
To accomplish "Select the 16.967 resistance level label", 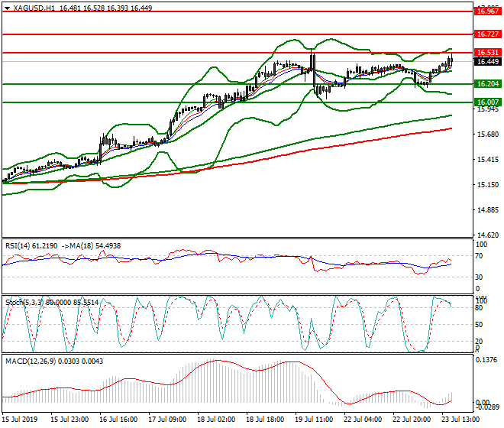I will (488, 11).
